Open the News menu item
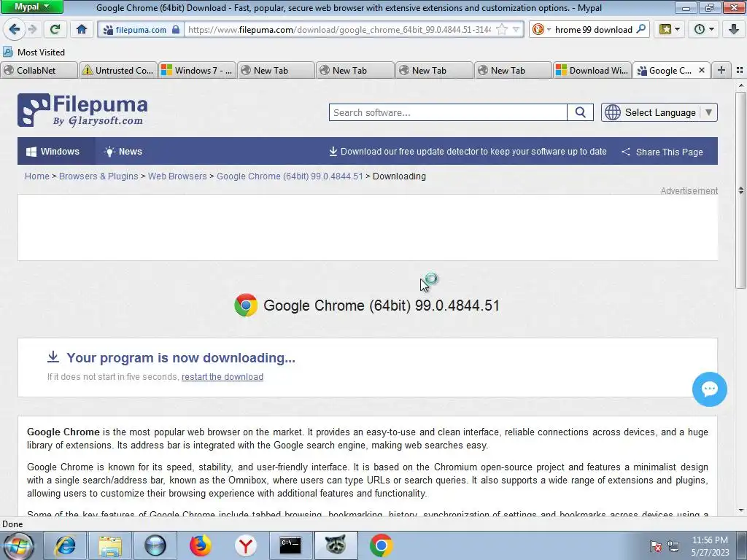The width and height of the screenshot is (747, 560). (x=123, y=152)
